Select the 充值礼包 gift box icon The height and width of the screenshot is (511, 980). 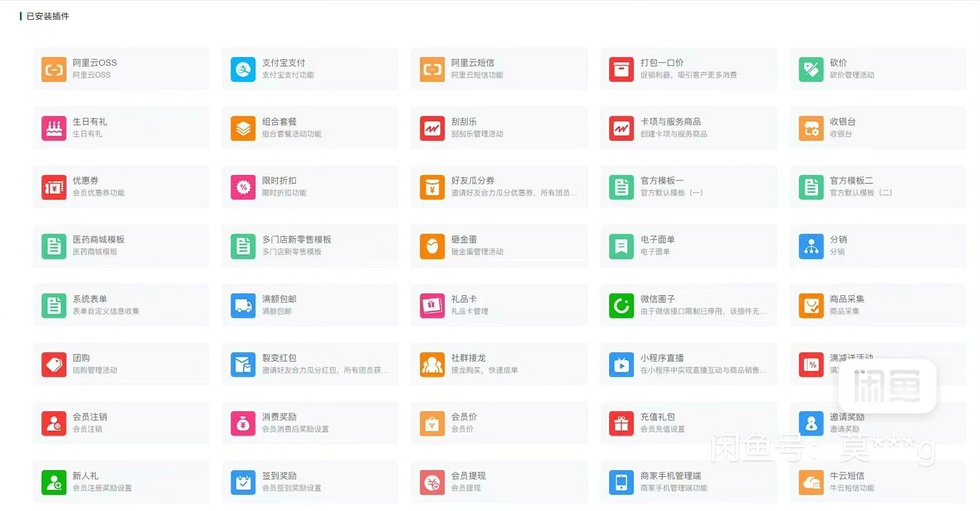click(x=621, y=424)
